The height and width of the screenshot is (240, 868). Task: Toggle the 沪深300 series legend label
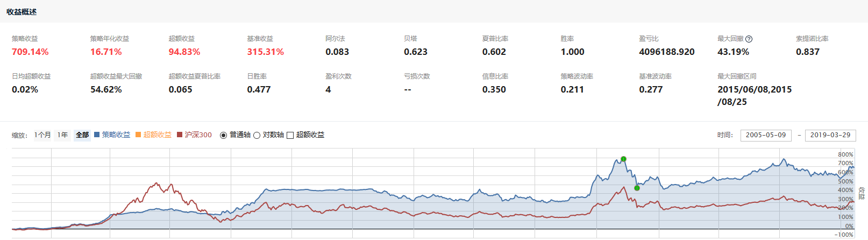coord(198,135)
